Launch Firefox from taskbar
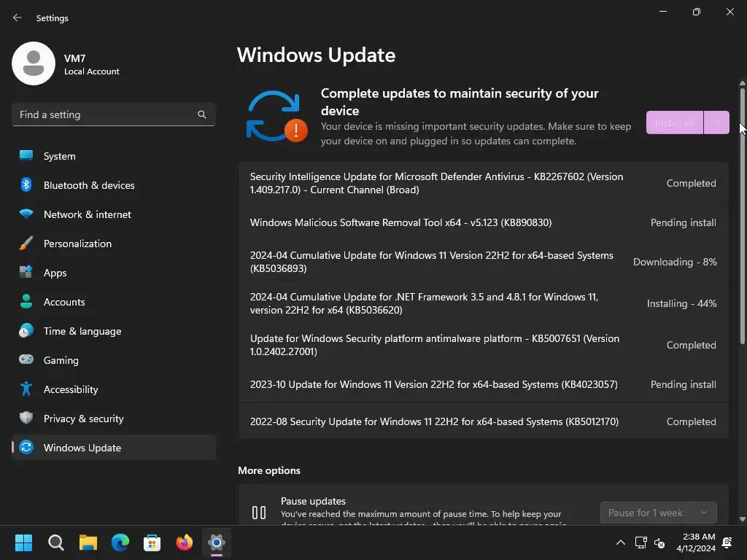Viewport: 747px width, 560px height. click(185, 542)
